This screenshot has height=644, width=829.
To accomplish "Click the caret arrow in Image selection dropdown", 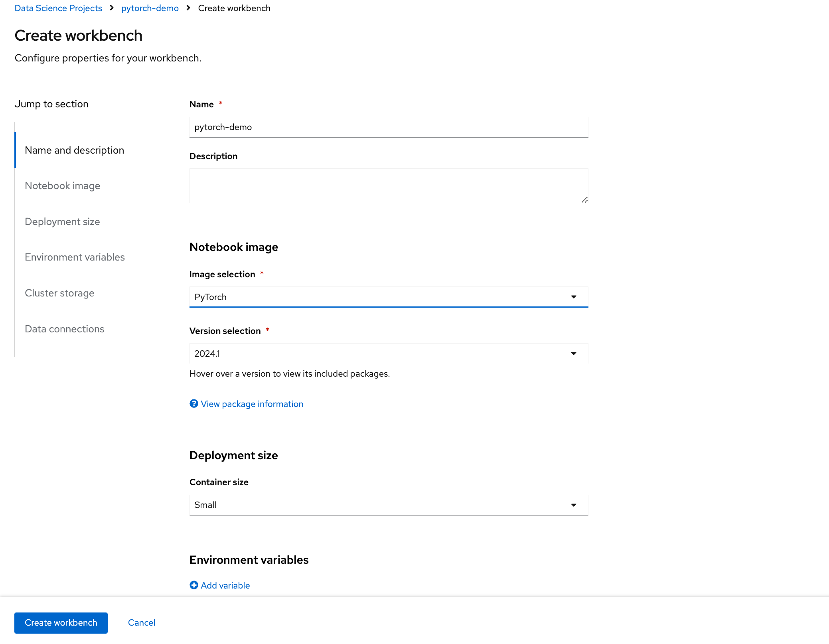I will (574, 297).
